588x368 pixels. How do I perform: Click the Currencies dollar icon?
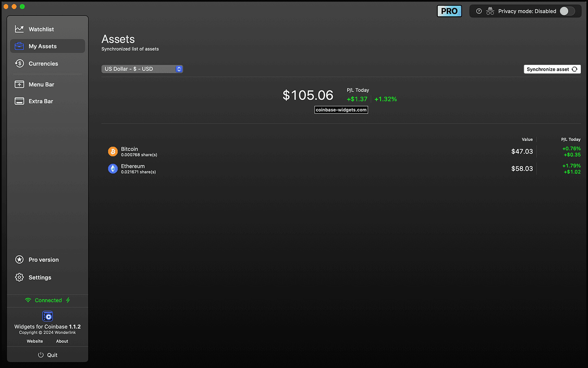click(x=19, y=63)
